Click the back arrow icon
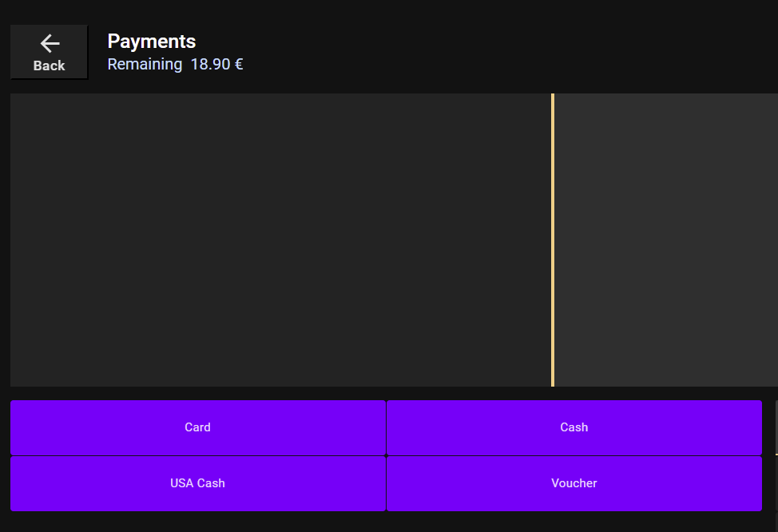Image resolution: width=778 pixels, height=532 pixels. [x=50, y=43]
